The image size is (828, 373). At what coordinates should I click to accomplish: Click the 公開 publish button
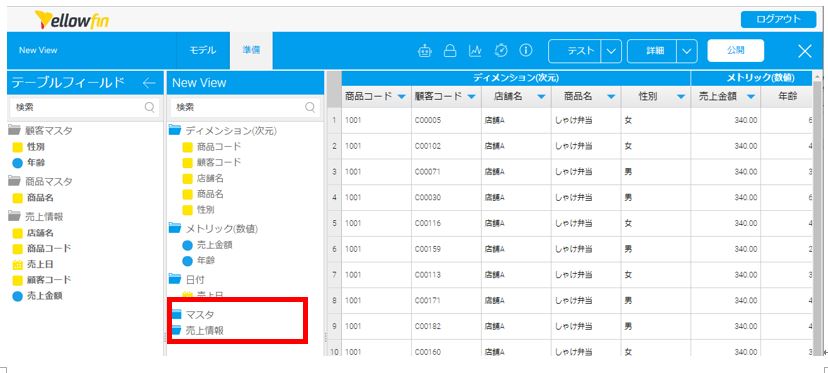[x=735, y=51]
